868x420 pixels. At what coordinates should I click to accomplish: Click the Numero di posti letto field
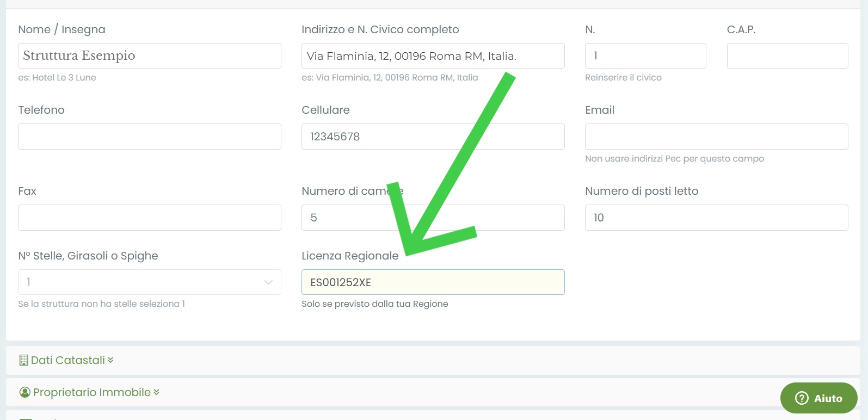click(716, 218)
